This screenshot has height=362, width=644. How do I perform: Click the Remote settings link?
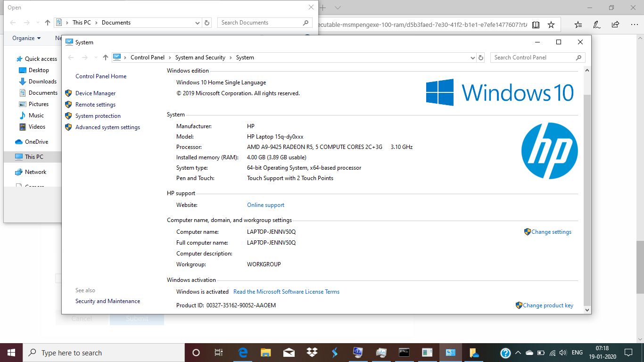click(x=95, y=105)
